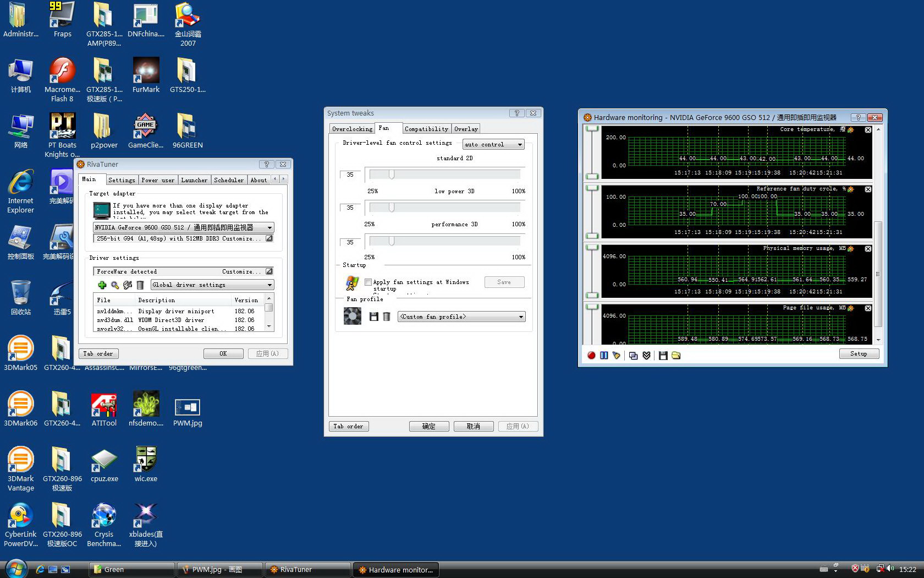924x578 pixels.
Task: Open Page file usage graph settings icon
Action: [x=851, y=308]
